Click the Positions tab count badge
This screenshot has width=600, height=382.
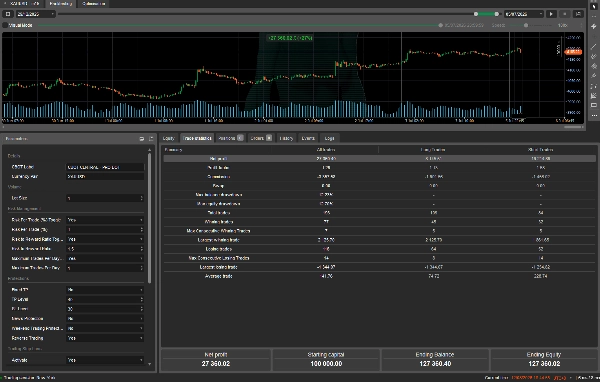(x=240, y=138)
